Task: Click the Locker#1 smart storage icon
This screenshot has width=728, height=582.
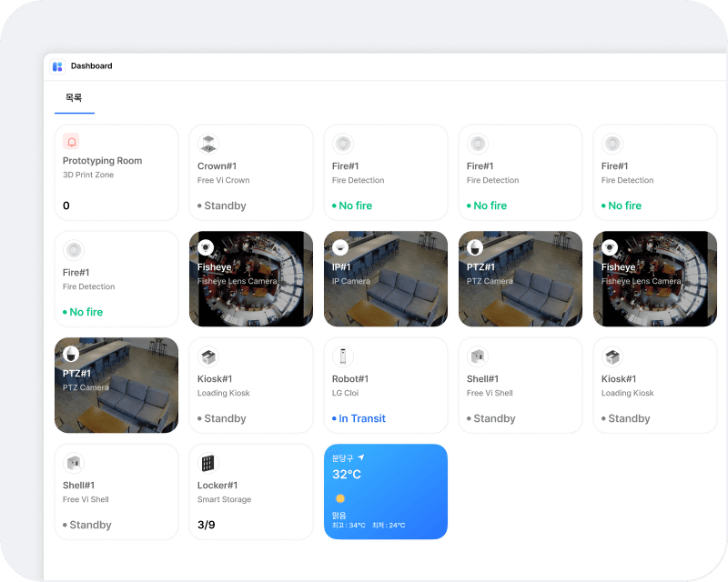Action: click(x=207, y=462)
